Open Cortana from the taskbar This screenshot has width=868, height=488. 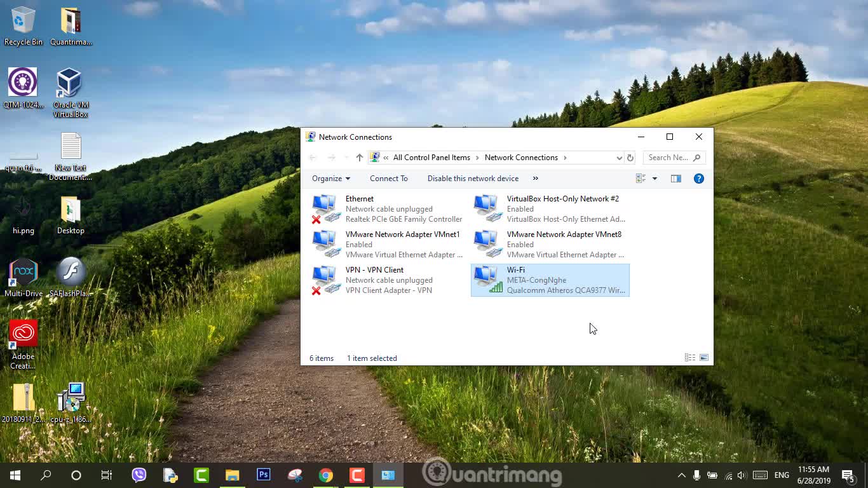tap(76, 475)
